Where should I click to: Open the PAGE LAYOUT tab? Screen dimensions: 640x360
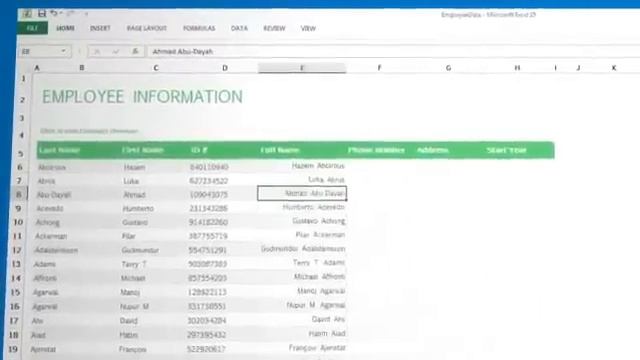pos(147,28)
